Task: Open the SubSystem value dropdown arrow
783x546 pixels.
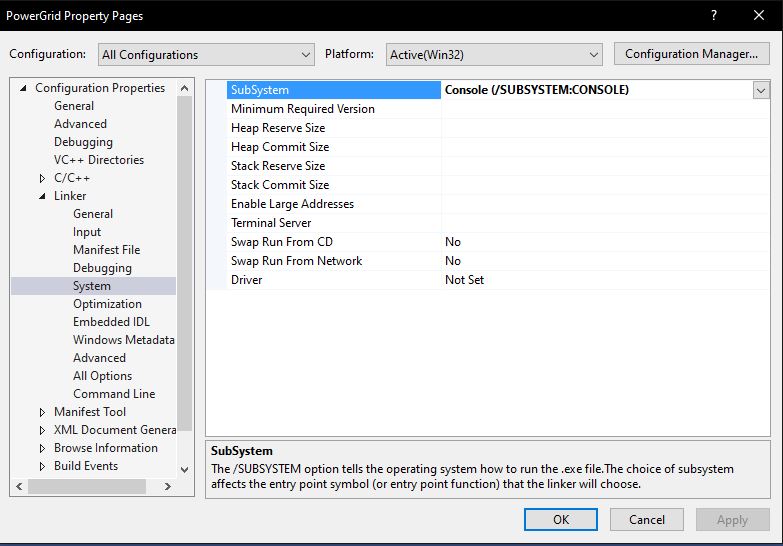Action: point(761,90)
